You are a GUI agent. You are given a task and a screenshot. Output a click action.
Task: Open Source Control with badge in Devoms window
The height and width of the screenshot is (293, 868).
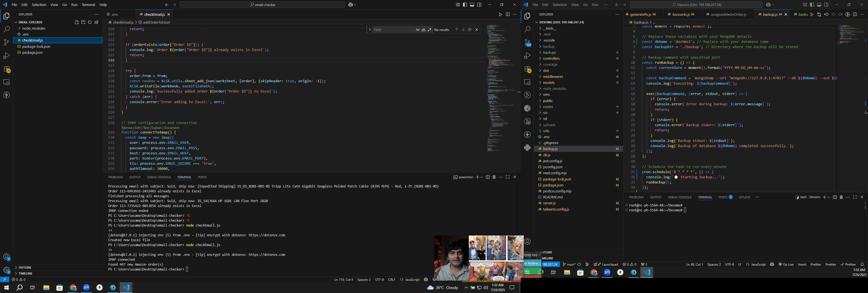coord(527,43)
